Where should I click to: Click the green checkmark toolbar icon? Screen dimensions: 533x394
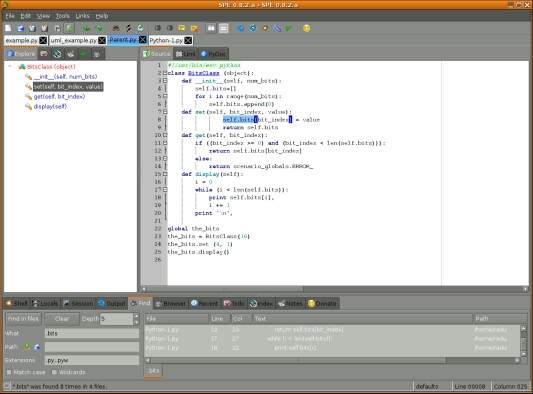click(x=289, y=28)
